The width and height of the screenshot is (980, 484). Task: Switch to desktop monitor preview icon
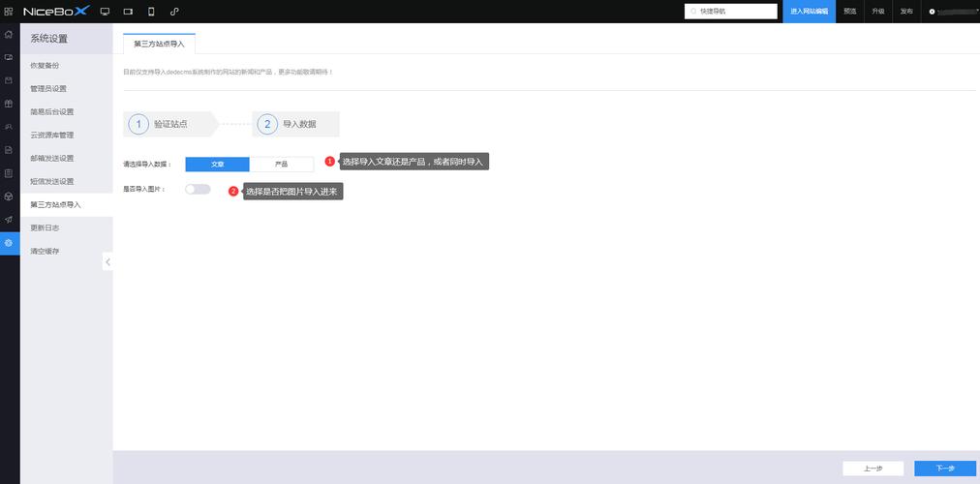105,12
